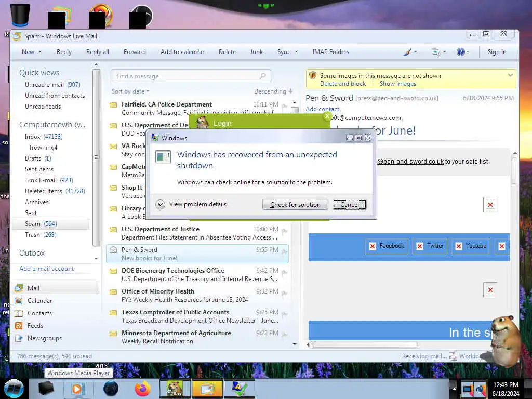Open Fairfield, CA Police Department message

tap(198, 108)
